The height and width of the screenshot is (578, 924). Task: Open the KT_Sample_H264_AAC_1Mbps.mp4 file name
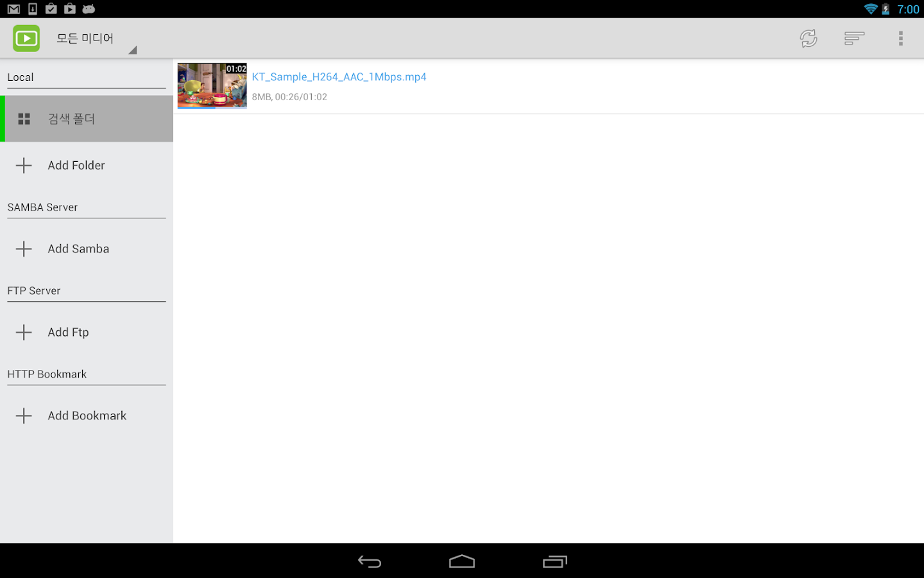coord(339,76)
